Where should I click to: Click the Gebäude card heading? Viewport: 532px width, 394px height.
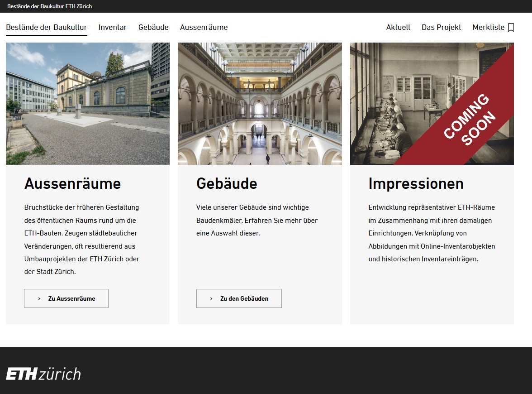pos(227,183)
